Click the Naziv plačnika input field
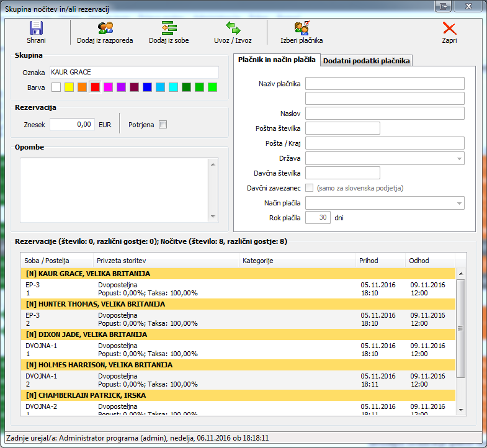This screenshot has width=487, height=448. (x=385, y=84)
